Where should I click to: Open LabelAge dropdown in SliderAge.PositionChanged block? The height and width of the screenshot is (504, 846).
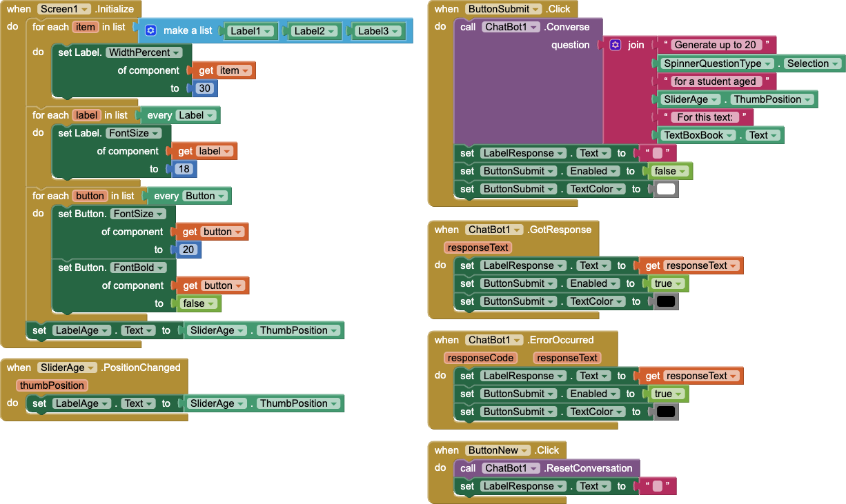[82, 403]
